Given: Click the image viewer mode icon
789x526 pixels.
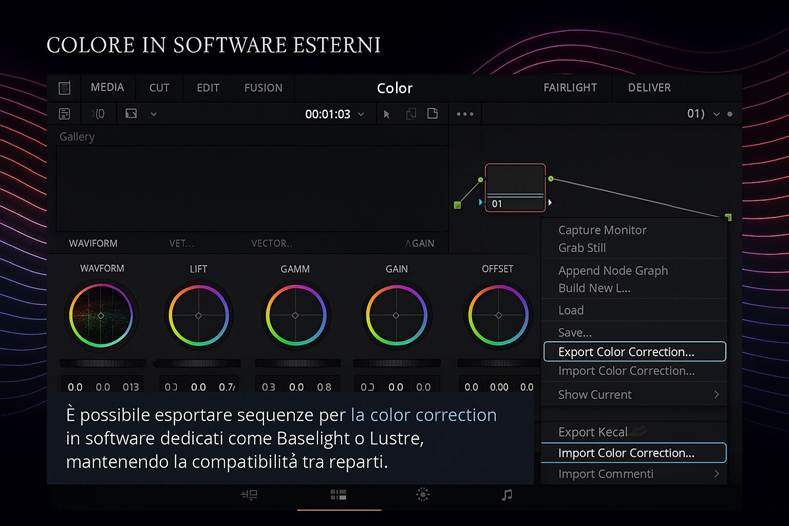Looking at the screenshot, I should tap(131, 114).
